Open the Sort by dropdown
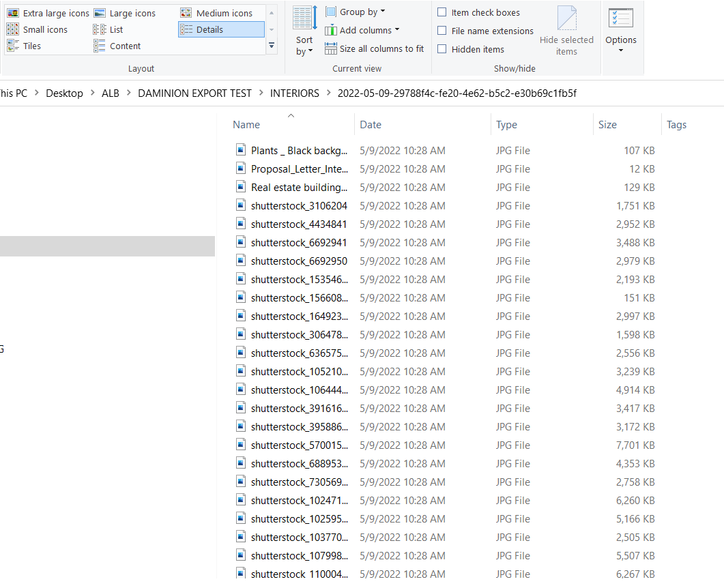 click(304, 31)
